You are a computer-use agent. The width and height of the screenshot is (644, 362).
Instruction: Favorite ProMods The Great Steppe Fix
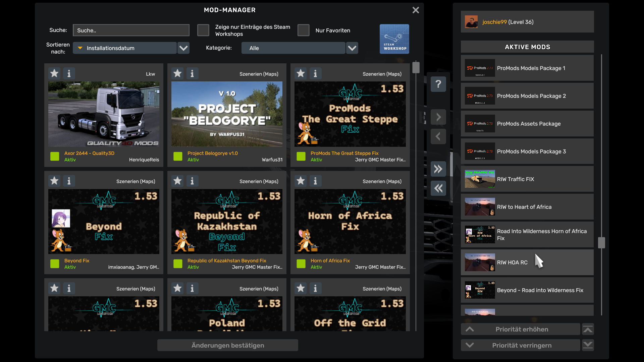pos(301,73)
